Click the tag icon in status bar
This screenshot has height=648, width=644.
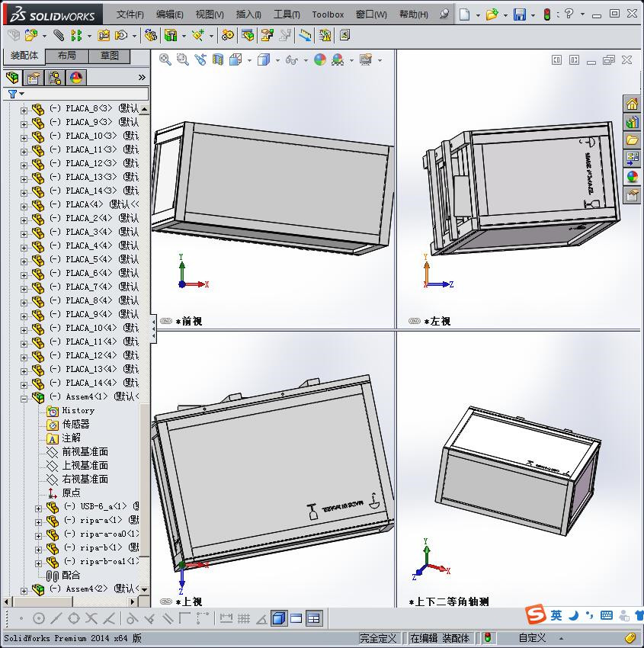[630, 637]
